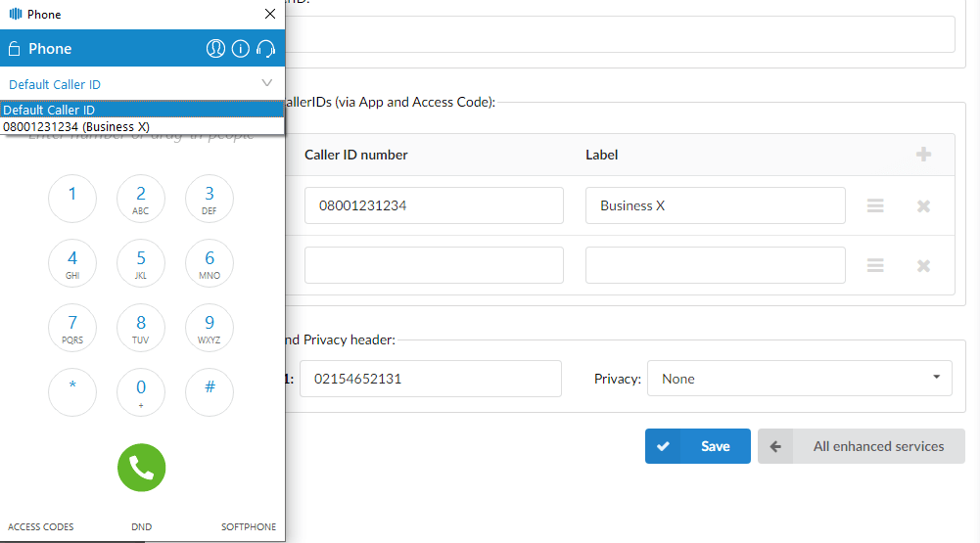Click the info icon in Phone header
Viewport: 980px width, 543px height.
(x=241, y=49)
